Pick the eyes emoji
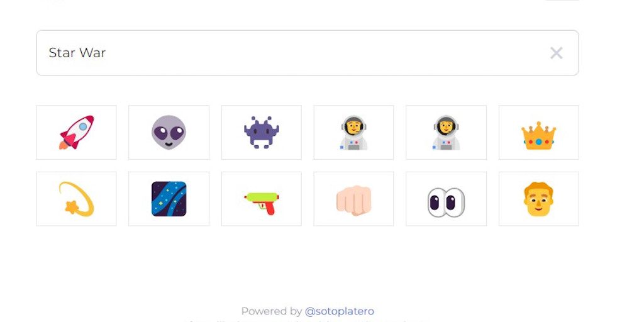The height and width of the screenshot is (322, 644). [446, 203]
